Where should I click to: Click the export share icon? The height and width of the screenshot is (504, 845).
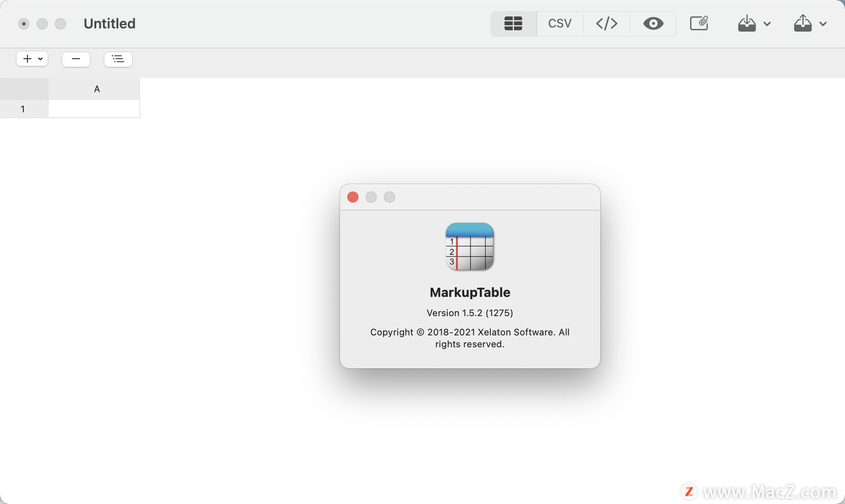pos(802,23)
